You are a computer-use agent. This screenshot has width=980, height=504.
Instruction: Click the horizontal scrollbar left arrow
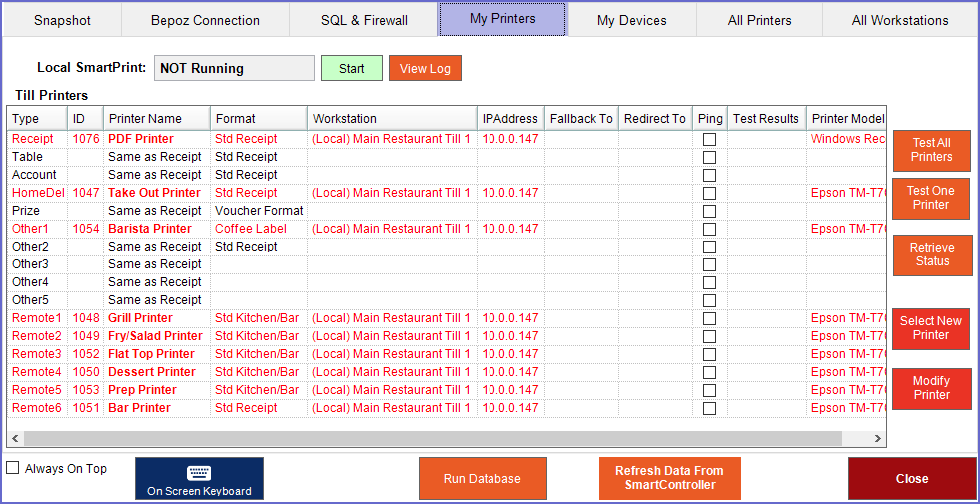click(16, 438)
